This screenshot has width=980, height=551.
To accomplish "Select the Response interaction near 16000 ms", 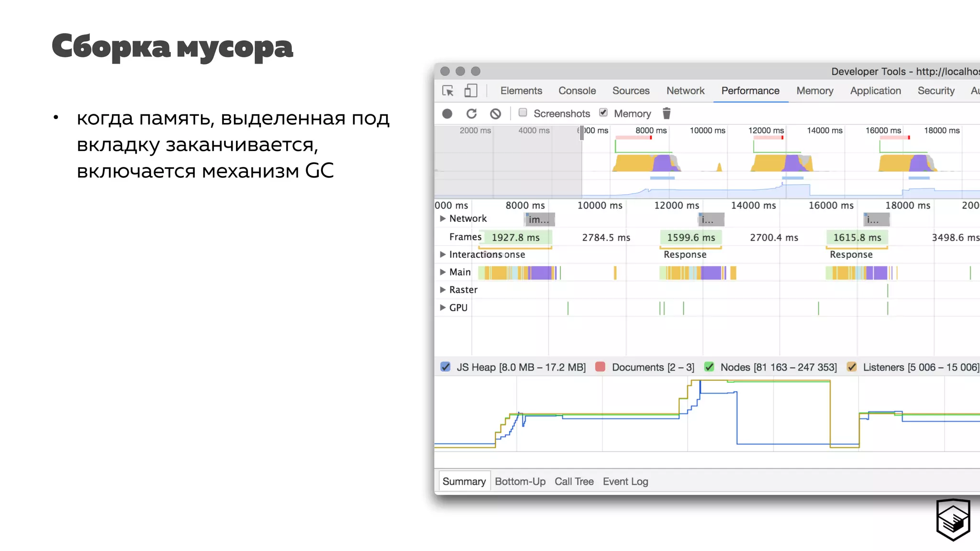I will 851,254.
